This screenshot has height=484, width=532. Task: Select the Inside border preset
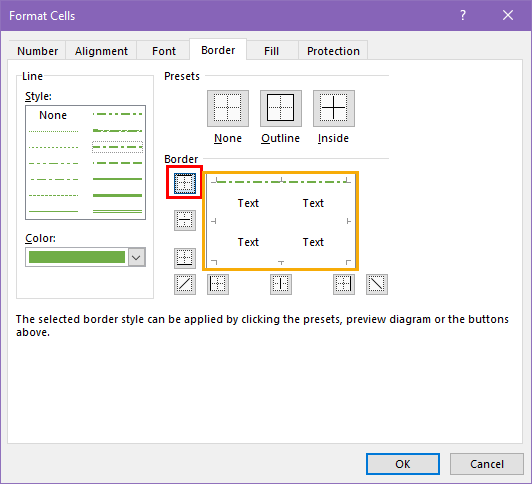pos(334,108)
